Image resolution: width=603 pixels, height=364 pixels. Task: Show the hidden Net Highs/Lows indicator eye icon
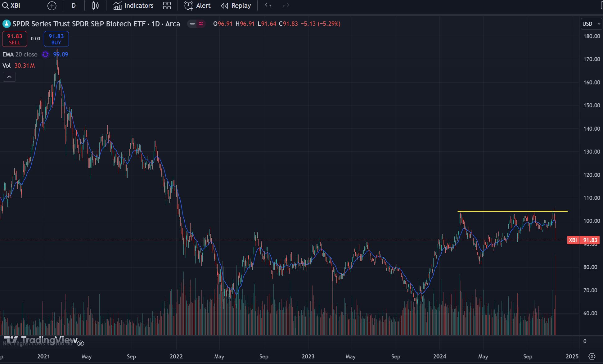(x=81, y=343)
